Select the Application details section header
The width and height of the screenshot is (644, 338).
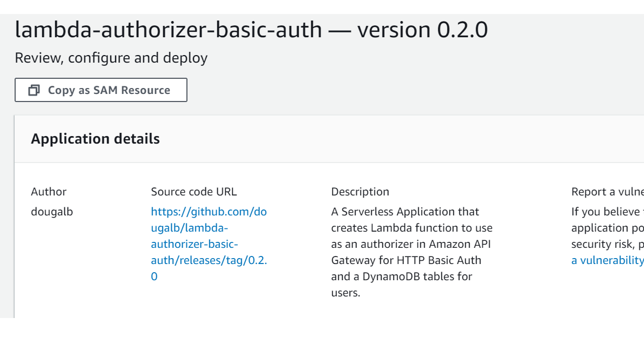pyautogui.click(x=95, y=139)
